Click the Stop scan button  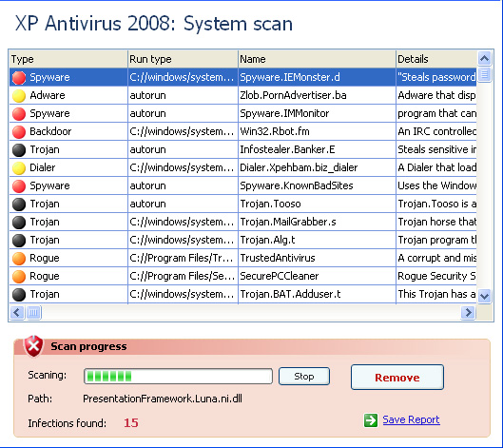[x=304, y=376]
